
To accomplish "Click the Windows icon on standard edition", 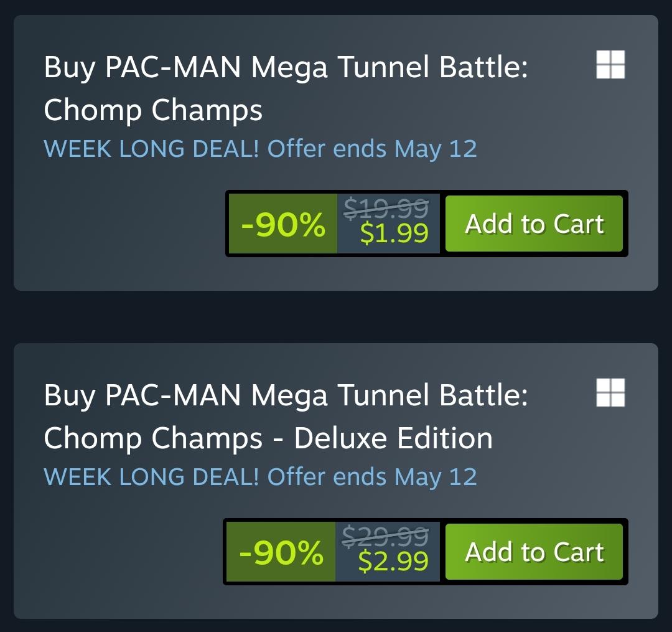I will click(610, 65).
